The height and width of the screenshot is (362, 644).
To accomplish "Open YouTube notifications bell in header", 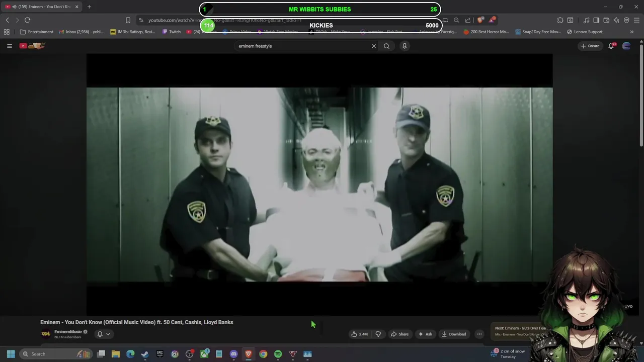I will pos(611,46).
